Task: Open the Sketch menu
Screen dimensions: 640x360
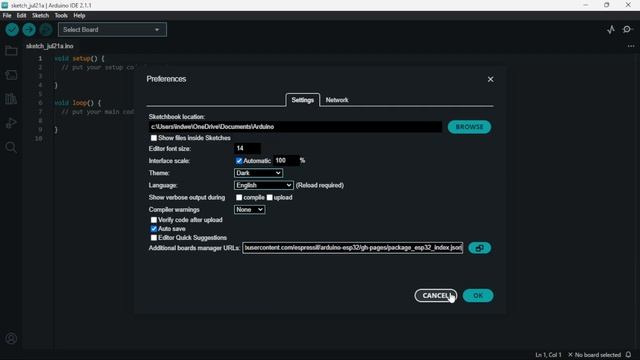Action: [x=40, y=16]
